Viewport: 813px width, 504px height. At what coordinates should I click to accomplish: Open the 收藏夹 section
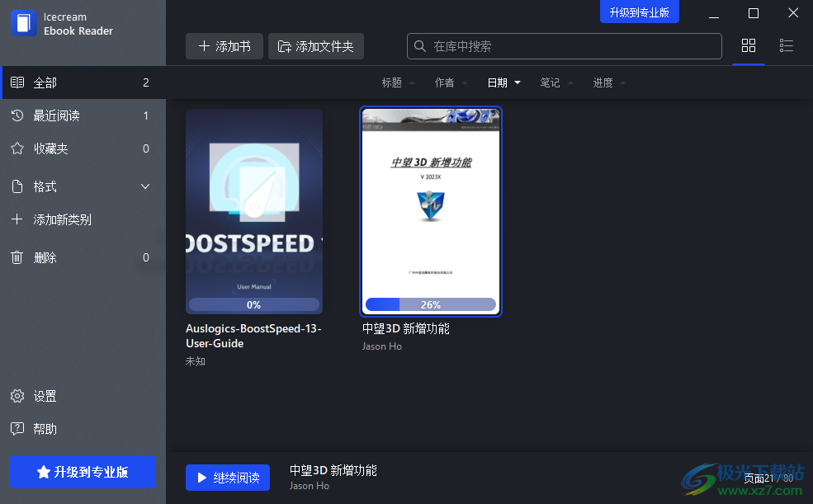(x=83, y=148)
